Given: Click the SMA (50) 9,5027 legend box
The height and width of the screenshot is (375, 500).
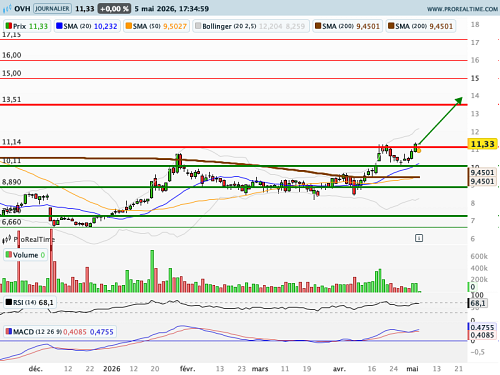Looking at the screenshot, I should [x=156, y=26].
